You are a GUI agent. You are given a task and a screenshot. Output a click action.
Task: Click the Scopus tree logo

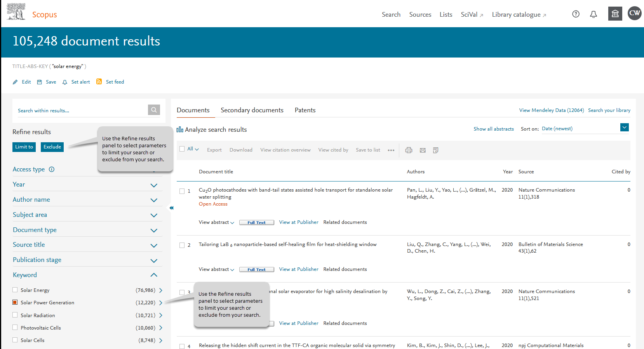(16, 12)
